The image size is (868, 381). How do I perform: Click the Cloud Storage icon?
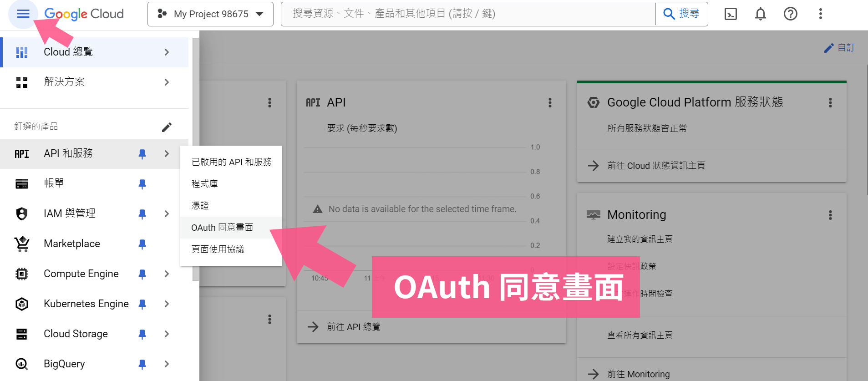[x=22, y=334]
